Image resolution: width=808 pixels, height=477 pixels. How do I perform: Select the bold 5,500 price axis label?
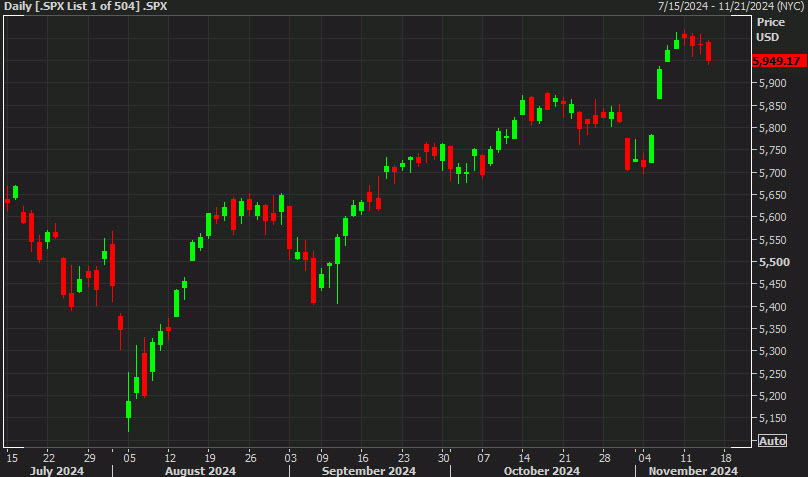774,262
